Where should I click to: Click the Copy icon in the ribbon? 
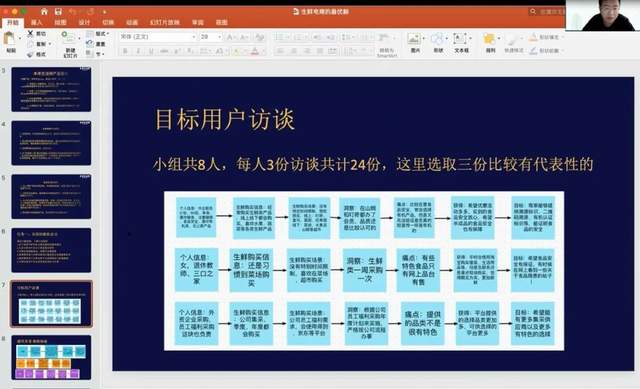tap(30, 44)
